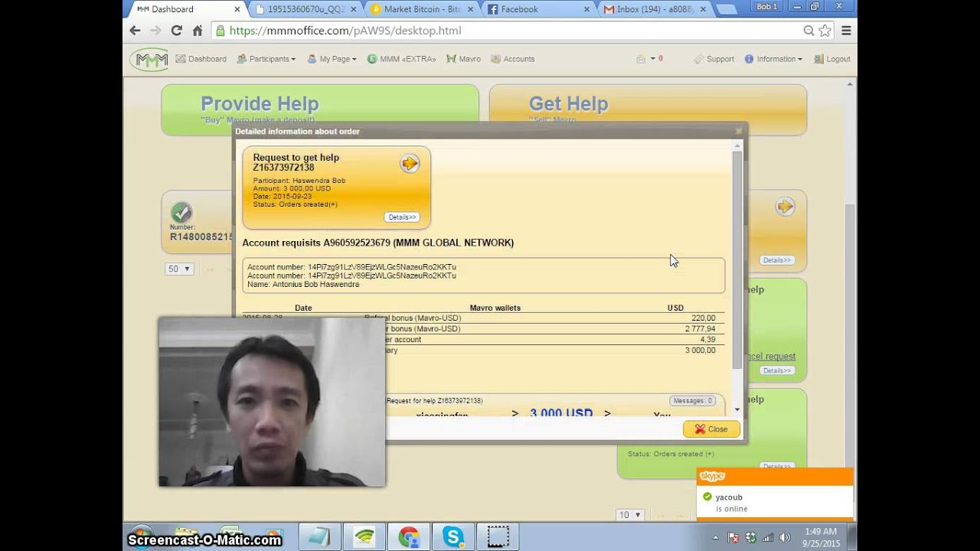This screenshot has height=551, width=980.
Task: Close the Facebook tab
Action: [x=587, y=9]
